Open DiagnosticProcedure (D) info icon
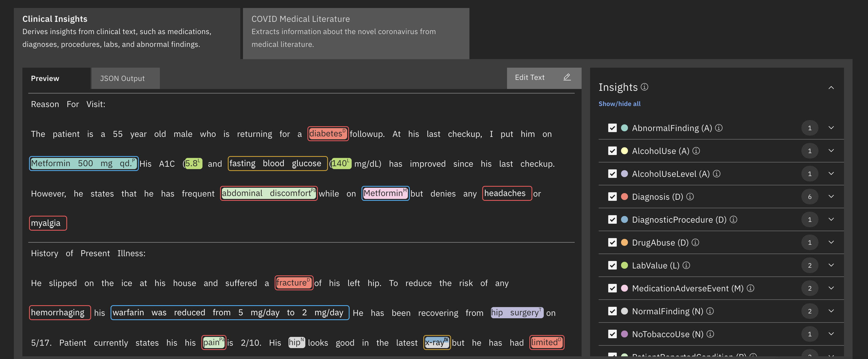Viewport: 868px width, 359px height. point(733,219)
